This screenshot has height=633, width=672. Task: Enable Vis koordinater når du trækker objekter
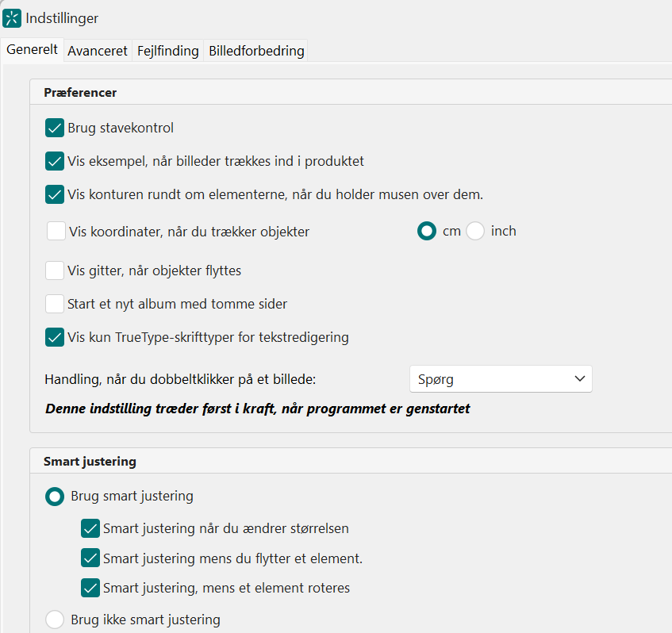click(x=55, y=230)
